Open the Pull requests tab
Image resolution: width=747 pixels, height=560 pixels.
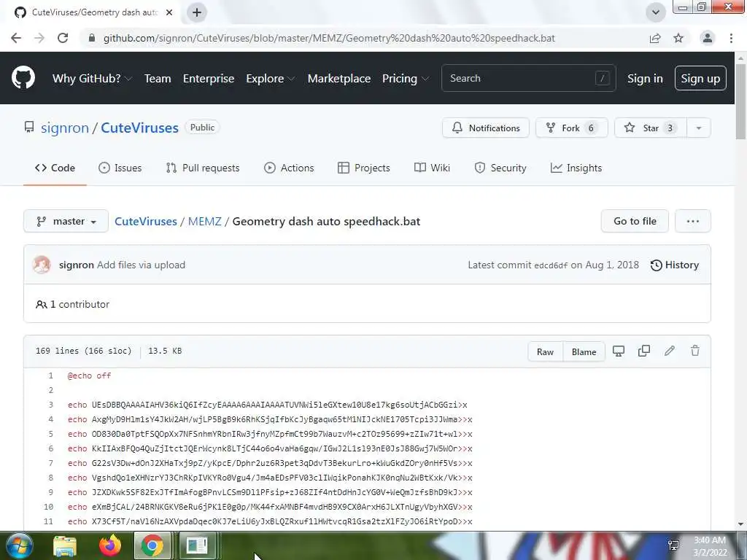pos(203,168)
